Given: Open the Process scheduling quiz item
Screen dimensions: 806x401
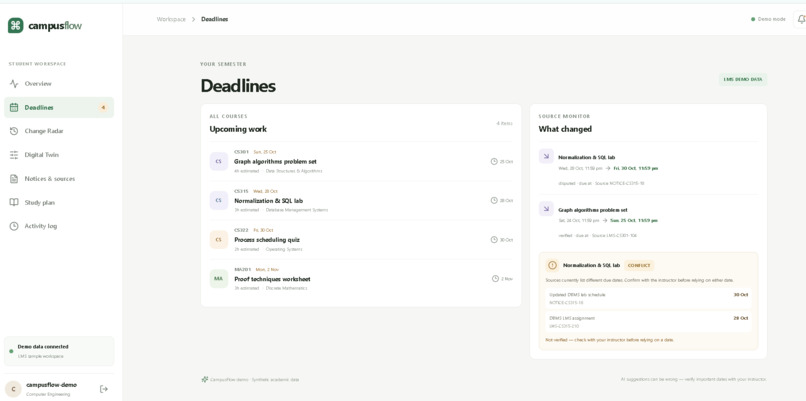Looking at the screenshot, I should click(x=361, y=240).
